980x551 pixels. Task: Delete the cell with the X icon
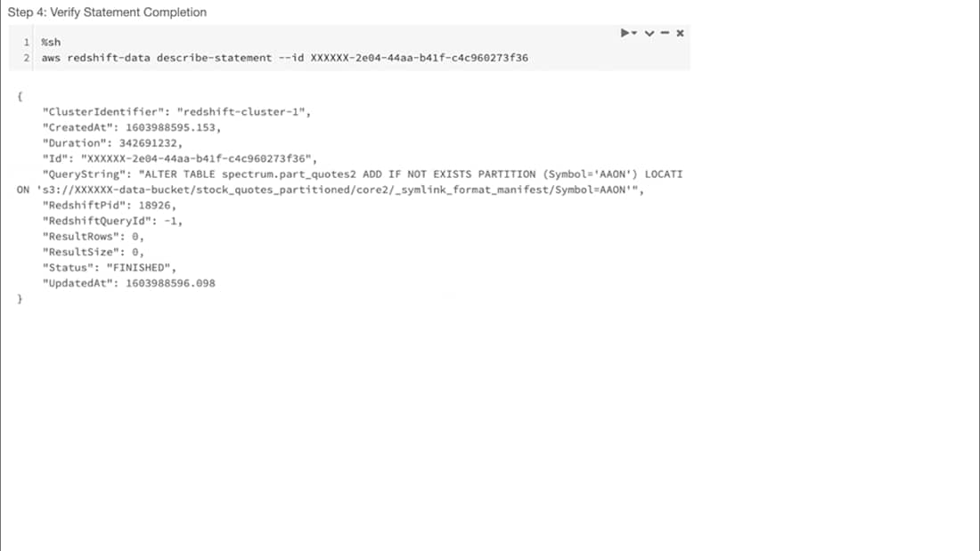(680, 33)
